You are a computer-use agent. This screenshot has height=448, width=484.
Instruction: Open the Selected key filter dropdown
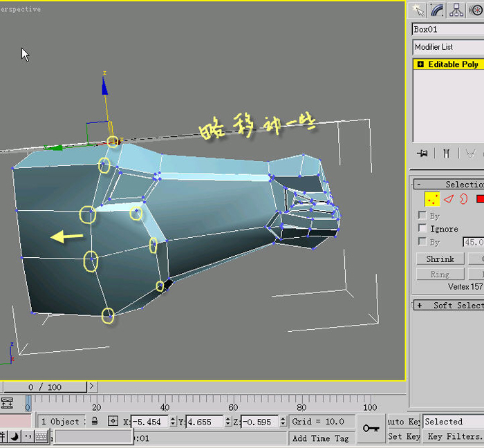(453, 421)
